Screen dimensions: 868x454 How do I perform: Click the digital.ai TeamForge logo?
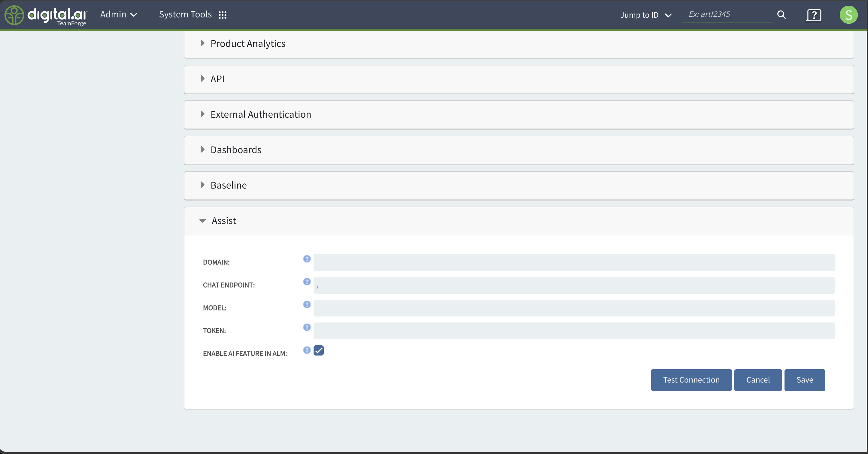tap(46, 15)
